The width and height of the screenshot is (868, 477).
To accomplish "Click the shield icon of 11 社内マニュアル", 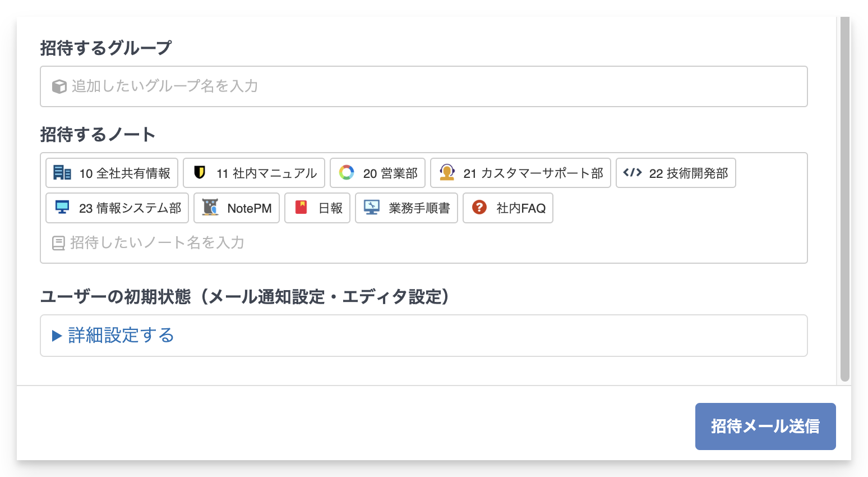I will coord(200,172).
